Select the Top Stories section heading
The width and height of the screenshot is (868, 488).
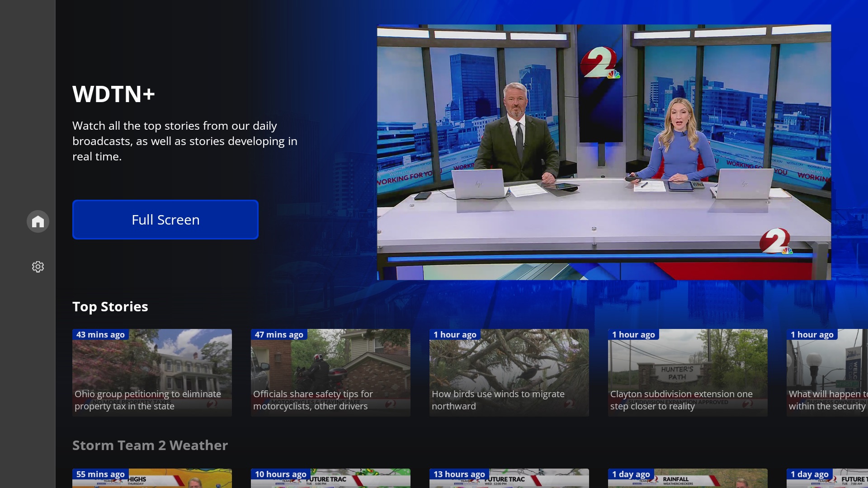(x=110, y=306)
